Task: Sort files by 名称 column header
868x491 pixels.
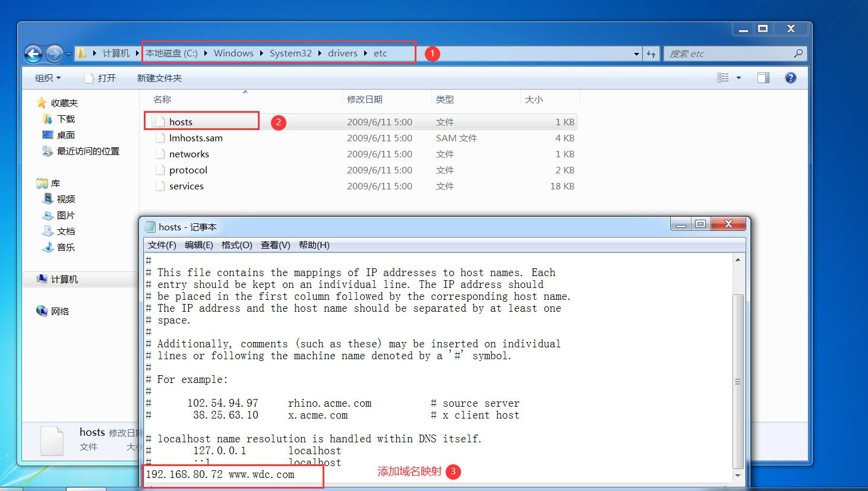Action: [162, 100]
